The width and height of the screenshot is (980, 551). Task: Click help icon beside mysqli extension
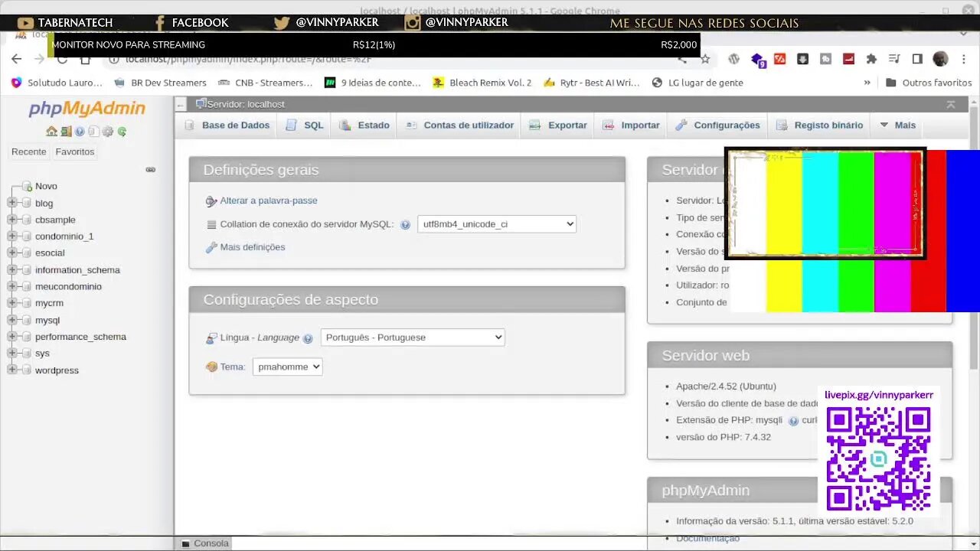[793, 421]
